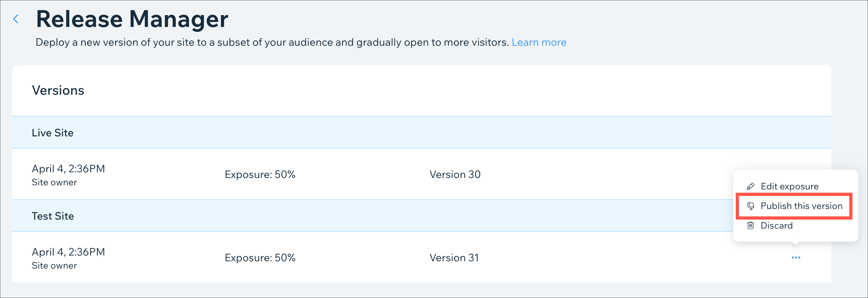This screenshot has height=298, width=868.
Task: Select the Test Site section header
Action: point(422,216)
